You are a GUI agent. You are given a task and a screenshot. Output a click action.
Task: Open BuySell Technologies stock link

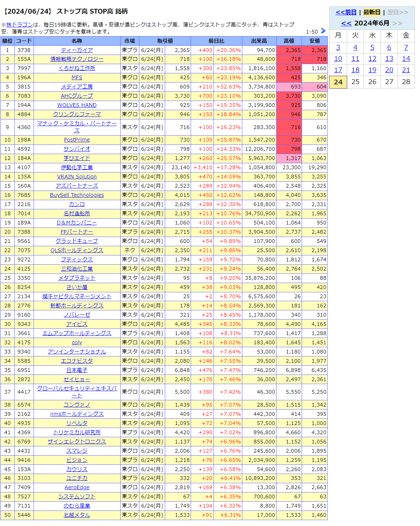coord(77,195)
